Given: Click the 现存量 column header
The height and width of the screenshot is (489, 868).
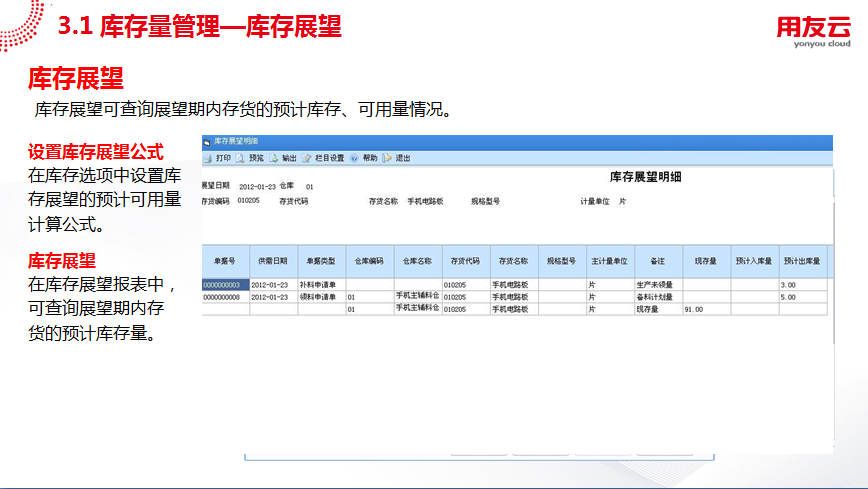Looking at the screenshot, I should [x=706, y=261].
